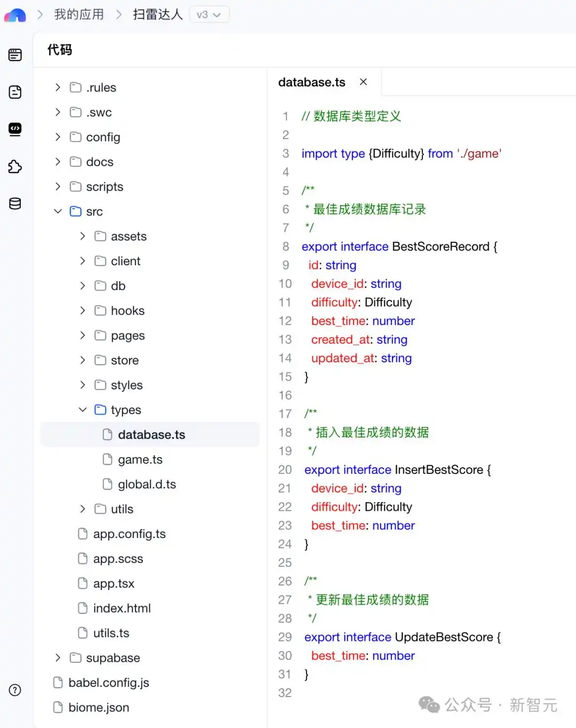Open the code editor panel icon
The image size is (576, 728).
click(x=15, y=129)
